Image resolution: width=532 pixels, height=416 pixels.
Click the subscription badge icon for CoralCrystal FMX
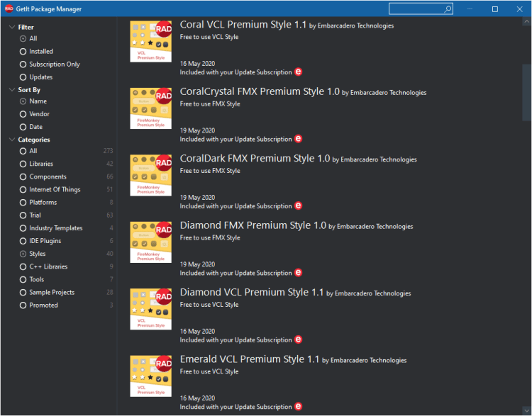298,139
